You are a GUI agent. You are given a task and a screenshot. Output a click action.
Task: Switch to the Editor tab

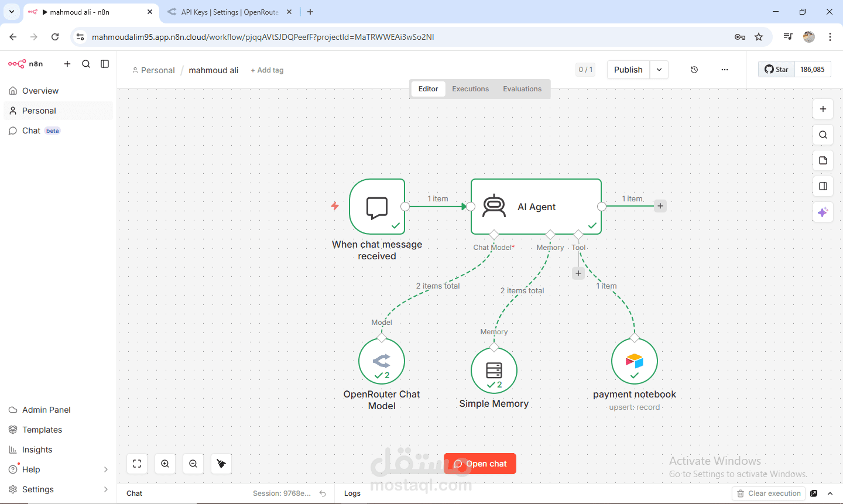[428, 89]
